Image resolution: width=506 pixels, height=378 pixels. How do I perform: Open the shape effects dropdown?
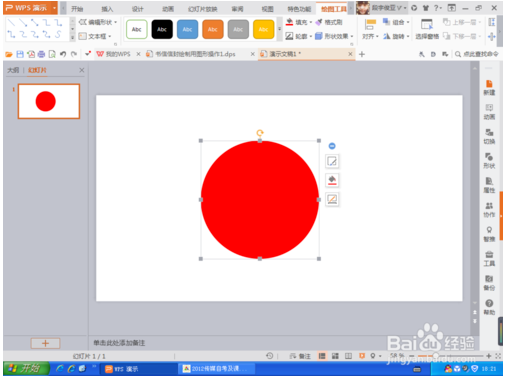coord(334,36)
